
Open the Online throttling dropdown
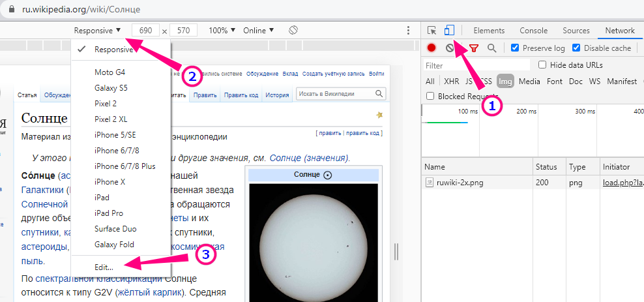[x=258, y=31]
